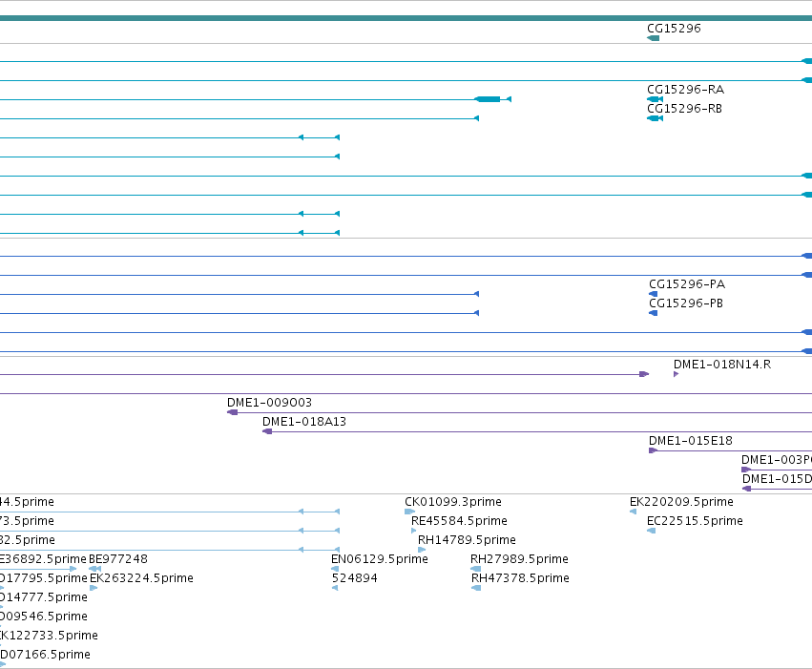The width and height of the screenshot is (812, 669).
Task: Click the BE977248 EST label
Action: click(118, 560)
